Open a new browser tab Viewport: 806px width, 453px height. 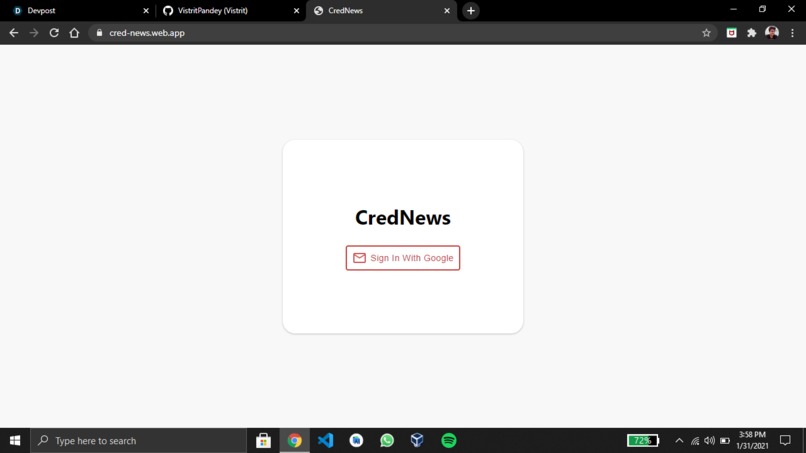click(x=471, y=10)
